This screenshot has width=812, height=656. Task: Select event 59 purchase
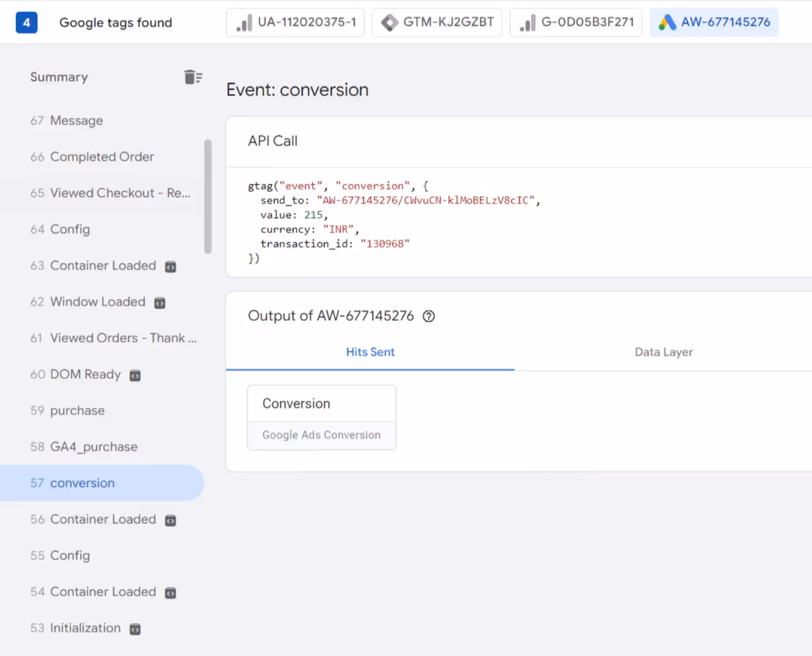[x=102, y=411]
